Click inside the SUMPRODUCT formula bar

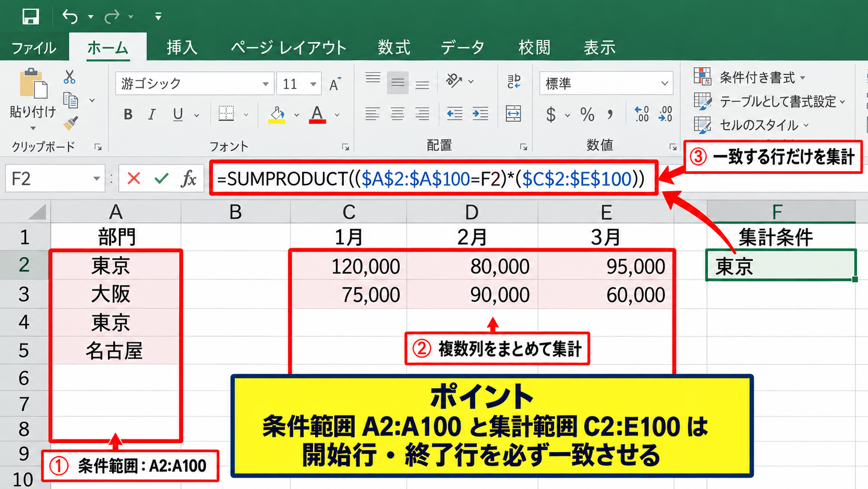pyautogui.click(x=433, y=178)
